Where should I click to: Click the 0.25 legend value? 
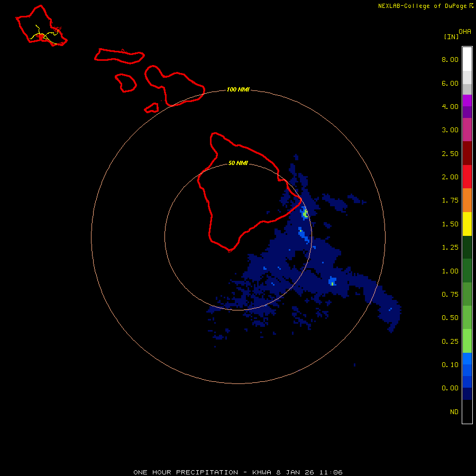coord(450,342)
